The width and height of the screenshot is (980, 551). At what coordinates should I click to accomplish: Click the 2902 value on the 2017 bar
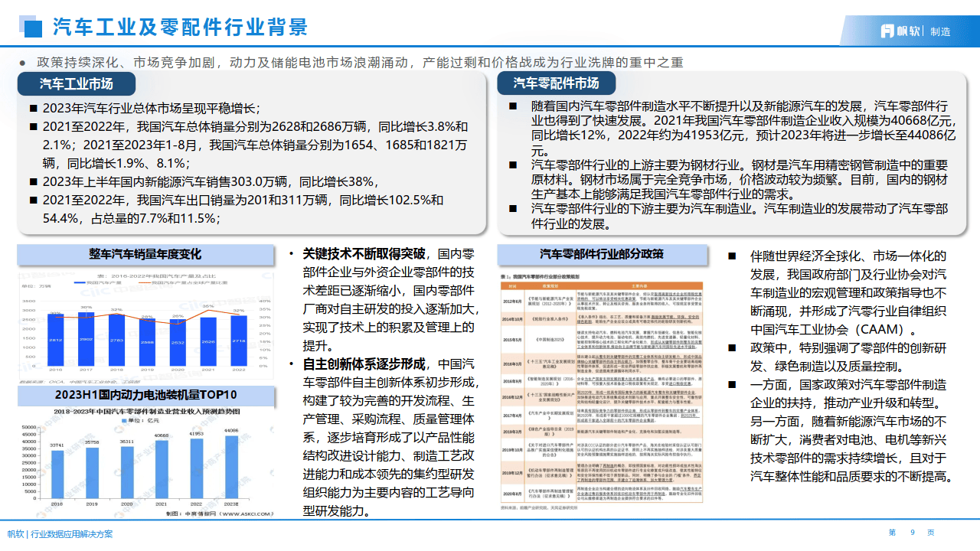point(87,339)
